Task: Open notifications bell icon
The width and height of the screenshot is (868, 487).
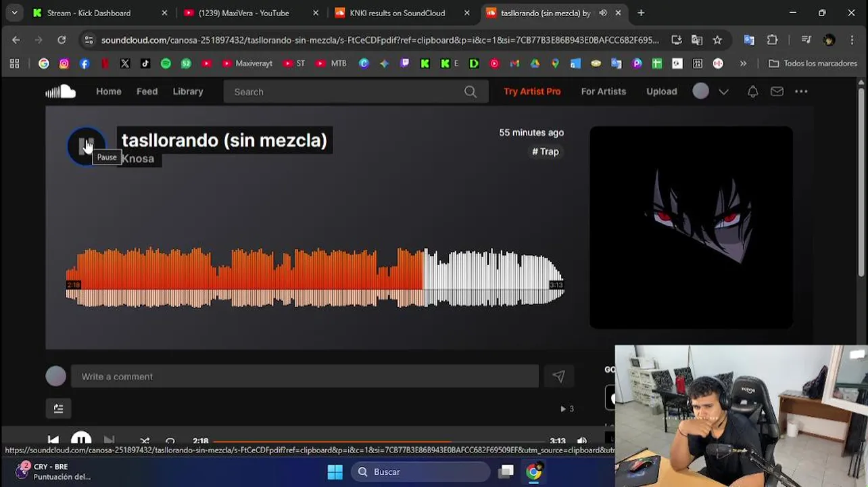Action: [752, 91]
